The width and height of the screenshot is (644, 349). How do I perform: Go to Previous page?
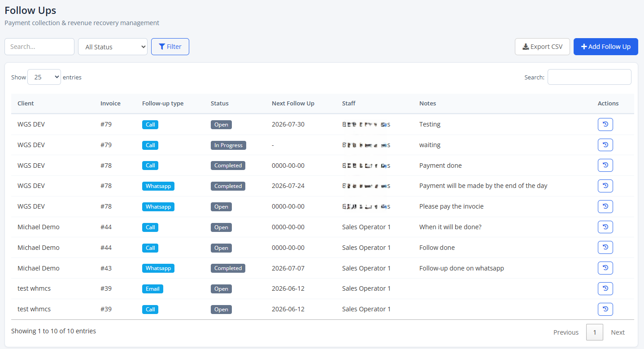pos(566,332)
